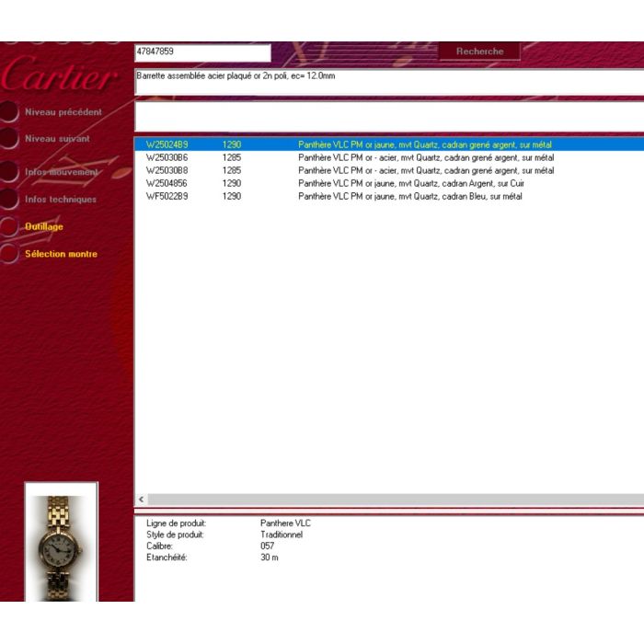Image resolution: width=644 pixels, height=644 pixels.
Task: Click the Etanchéité value 30 m
Action: coord(270,558)
